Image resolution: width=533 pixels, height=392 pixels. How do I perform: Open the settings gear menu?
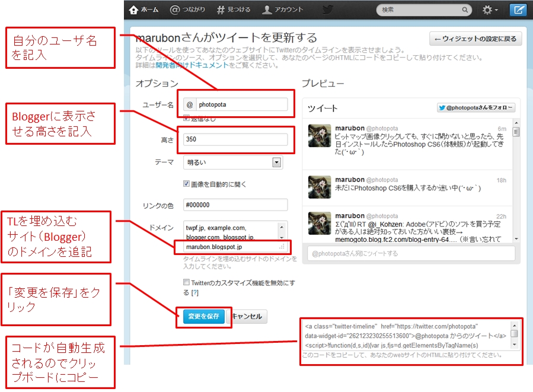490,10
